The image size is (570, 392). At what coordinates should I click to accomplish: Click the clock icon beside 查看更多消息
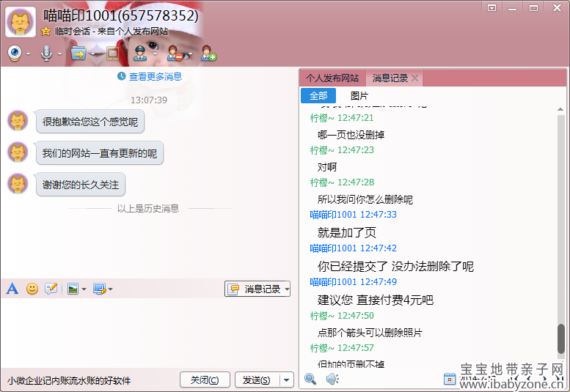[122, 76]
